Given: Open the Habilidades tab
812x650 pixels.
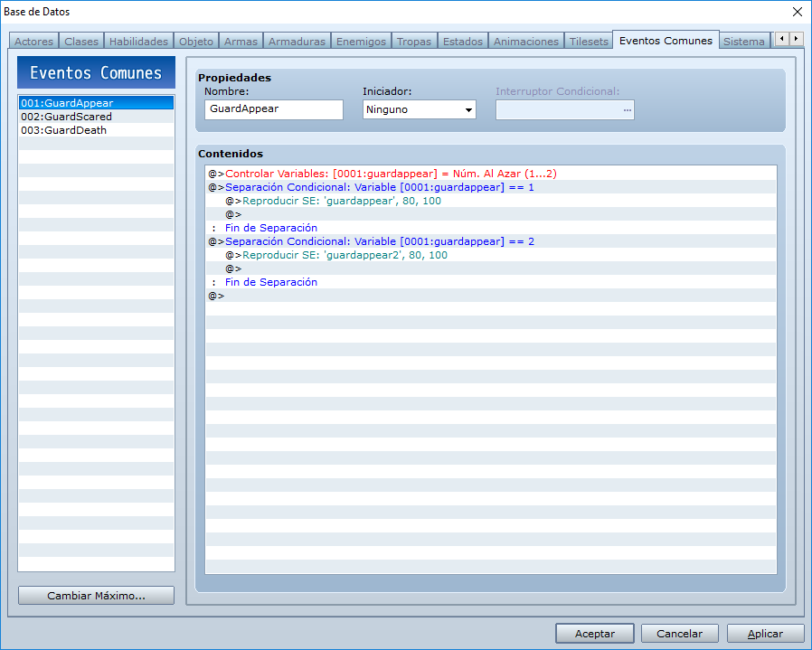Looking at the screenshot, I should tap(138, 42).
